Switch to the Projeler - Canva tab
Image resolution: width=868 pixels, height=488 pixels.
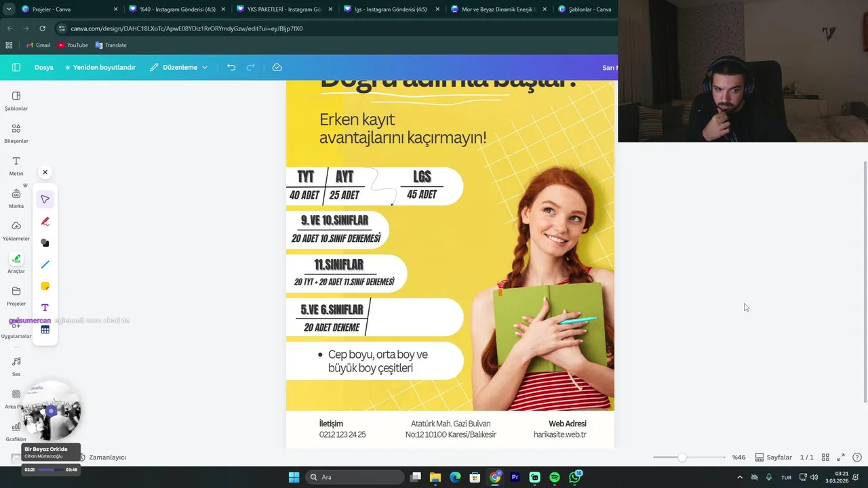coord(69,9)
